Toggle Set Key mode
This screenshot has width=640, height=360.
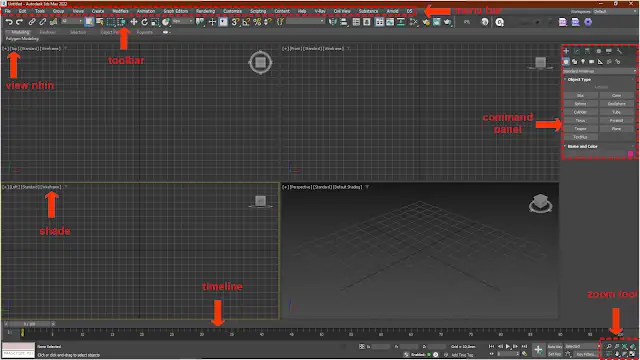click(555, 354)
